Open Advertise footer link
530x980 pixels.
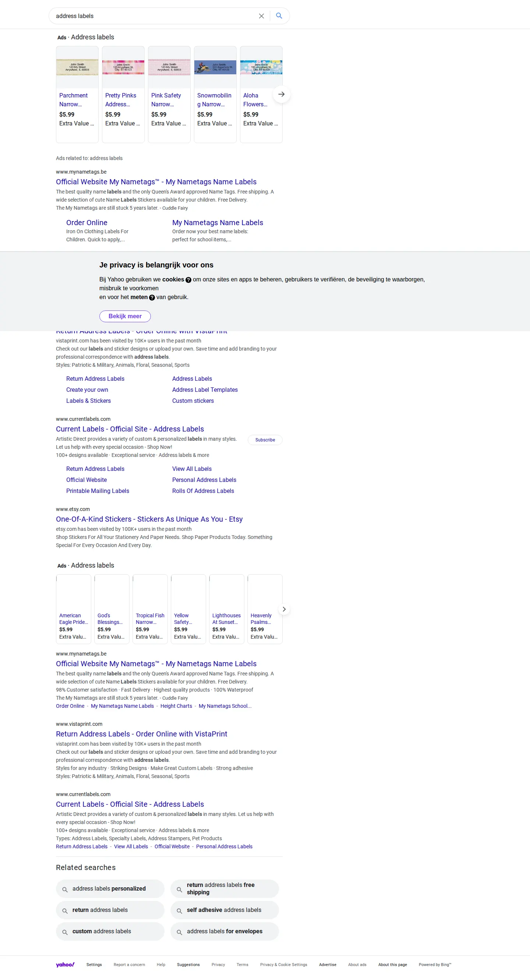coord(328,965)
